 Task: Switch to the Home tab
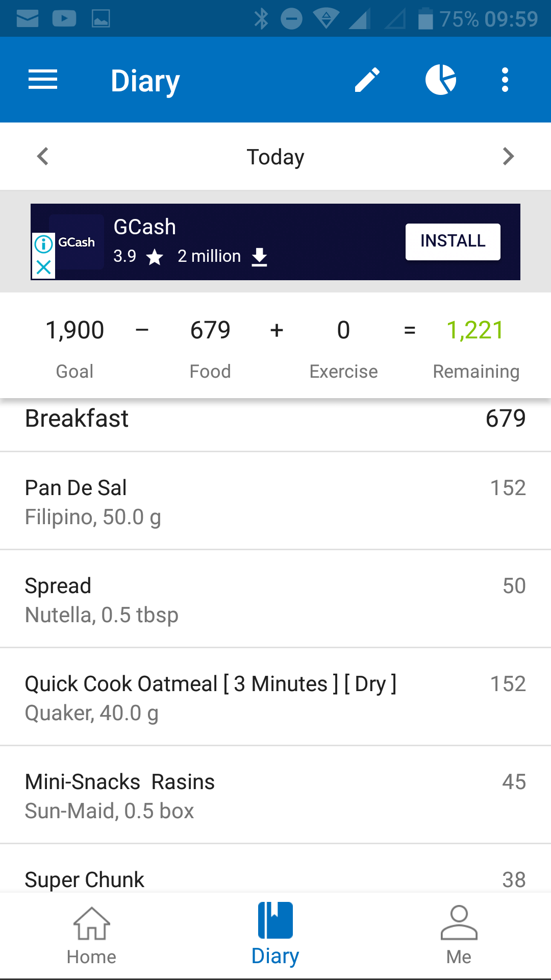click(x=92, y=935)
